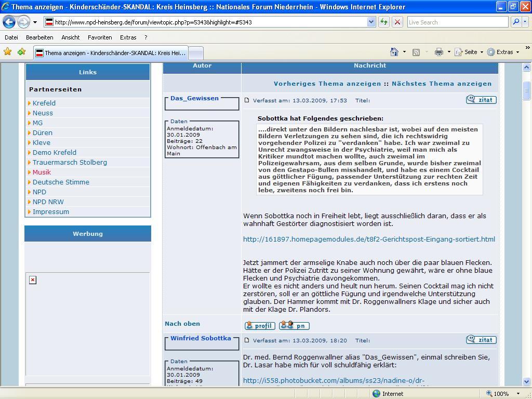Open the Bearbeiten menu
The height and width of the screenshot is (399, 532).
pos(39,37)
